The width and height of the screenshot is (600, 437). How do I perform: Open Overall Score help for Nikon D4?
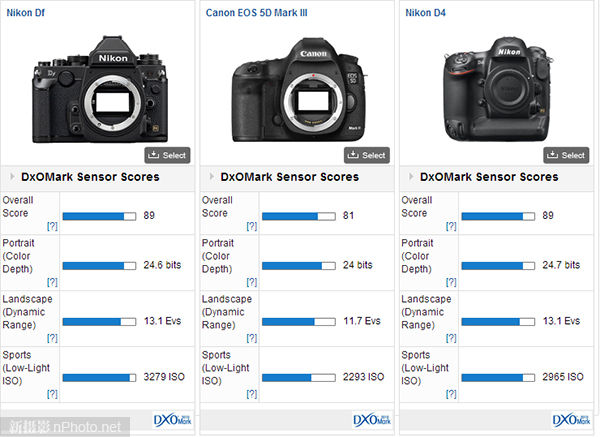click(x=451, y=226)
